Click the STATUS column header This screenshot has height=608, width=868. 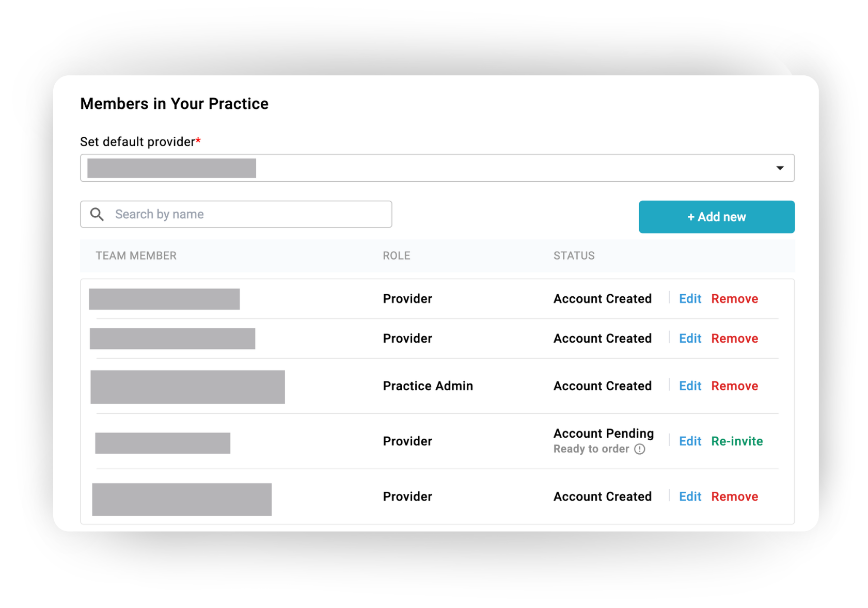pyautogui.click(x=574, y=256)
